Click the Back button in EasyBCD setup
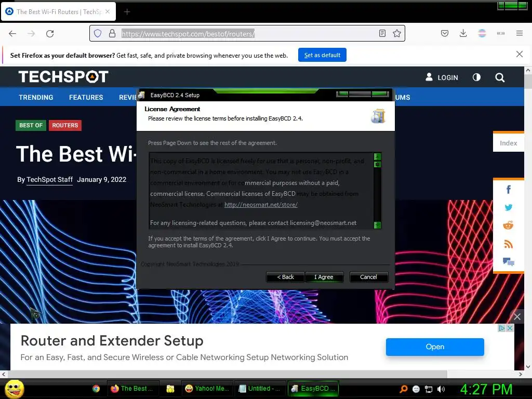 pos(285,277)
